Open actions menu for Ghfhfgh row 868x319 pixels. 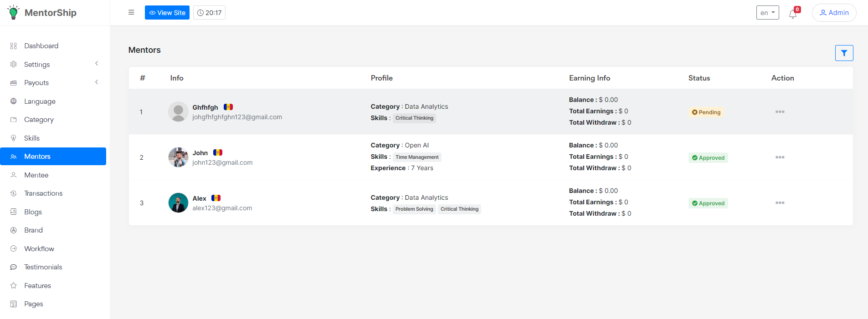pyautogui.click(x=780, y=112)
